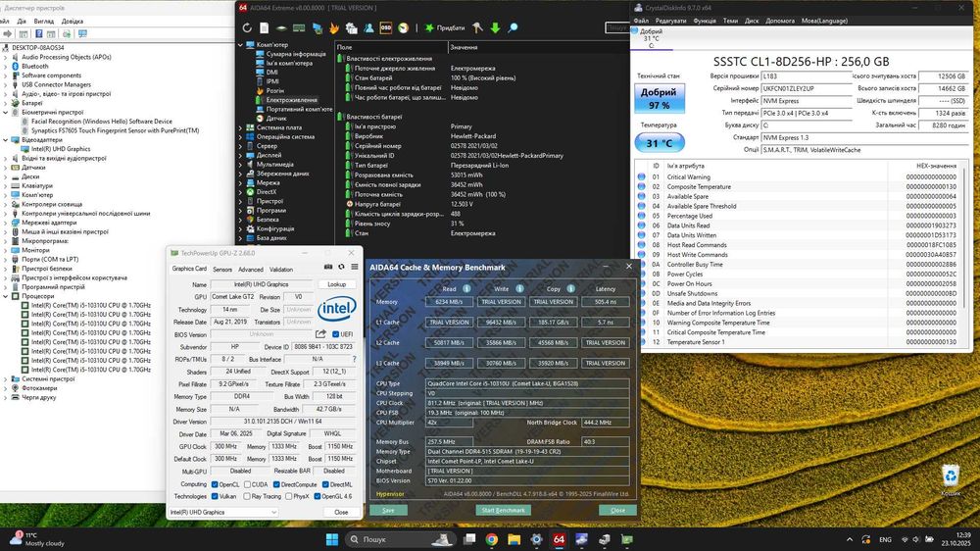The image size is (980, 551).
Task: Click the AIDA64 refresh icon
Action: point(247,27)
